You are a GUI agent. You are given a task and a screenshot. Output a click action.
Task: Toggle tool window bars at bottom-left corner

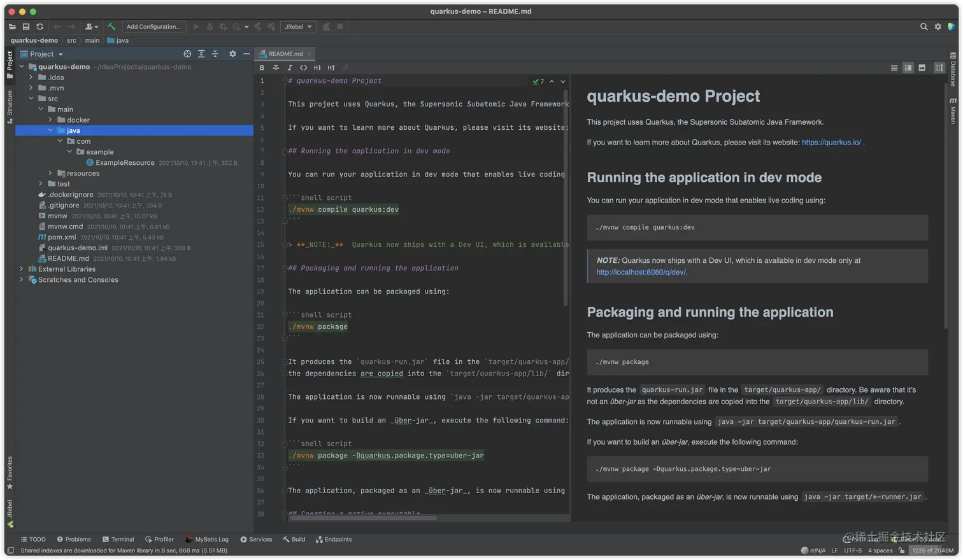pos(10,550)
